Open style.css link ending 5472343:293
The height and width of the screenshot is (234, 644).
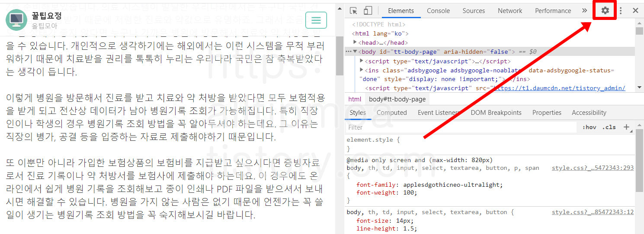[x=593, y=168]
